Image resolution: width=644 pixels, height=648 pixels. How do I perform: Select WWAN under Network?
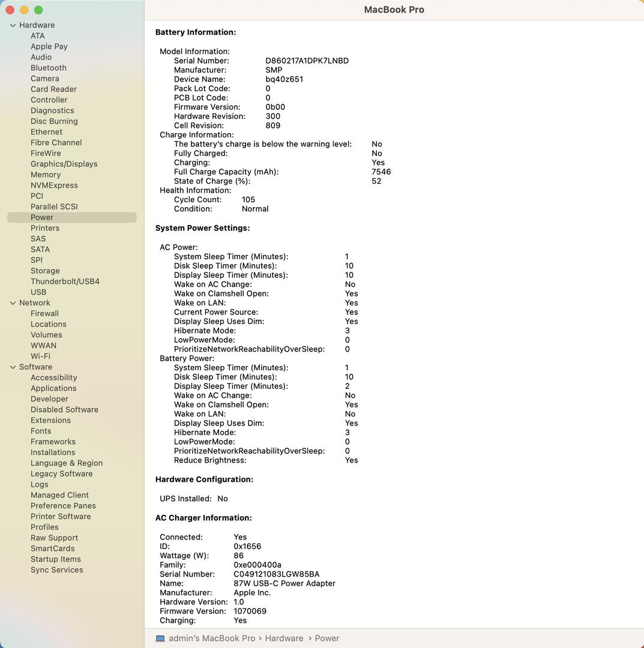click(x=43, y=346)
